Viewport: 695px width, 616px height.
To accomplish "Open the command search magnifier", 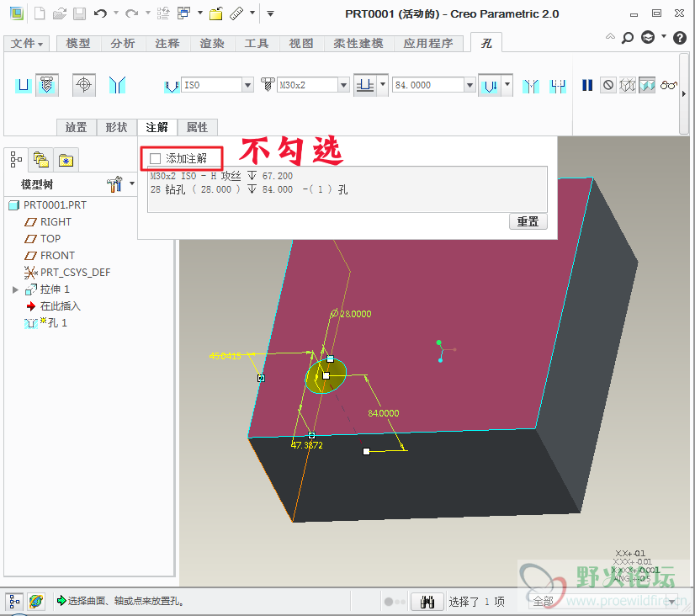I will pyautogui.click(x=627, y=38).
